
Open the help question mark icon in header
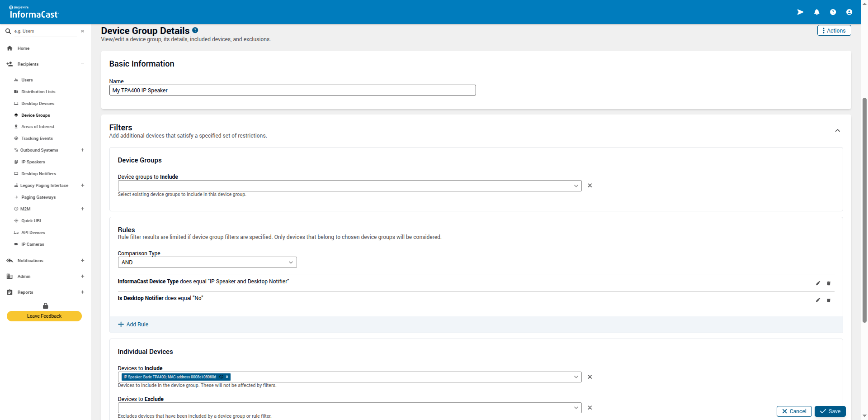tap(833, 12)
